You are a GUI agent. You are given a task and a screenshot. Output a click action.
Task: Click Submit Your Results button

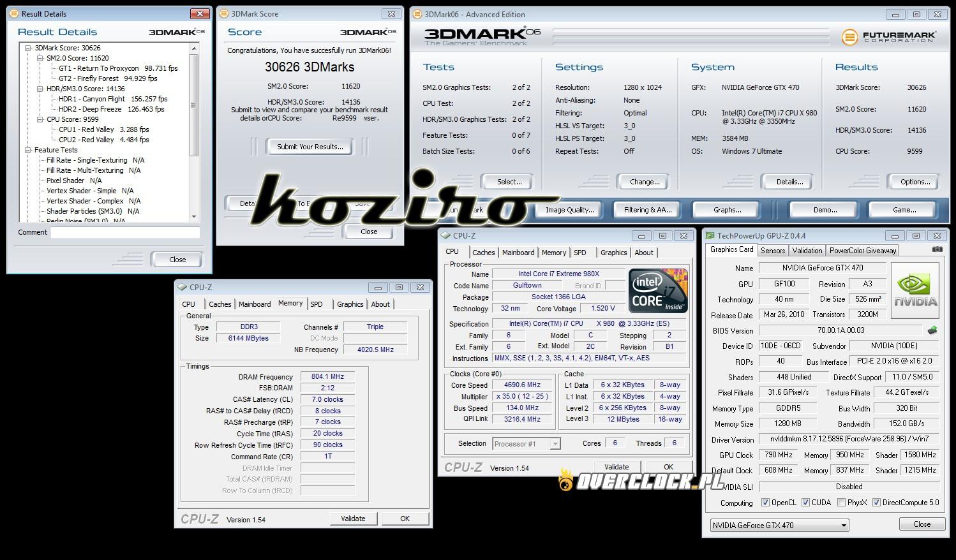click(310, 147)
